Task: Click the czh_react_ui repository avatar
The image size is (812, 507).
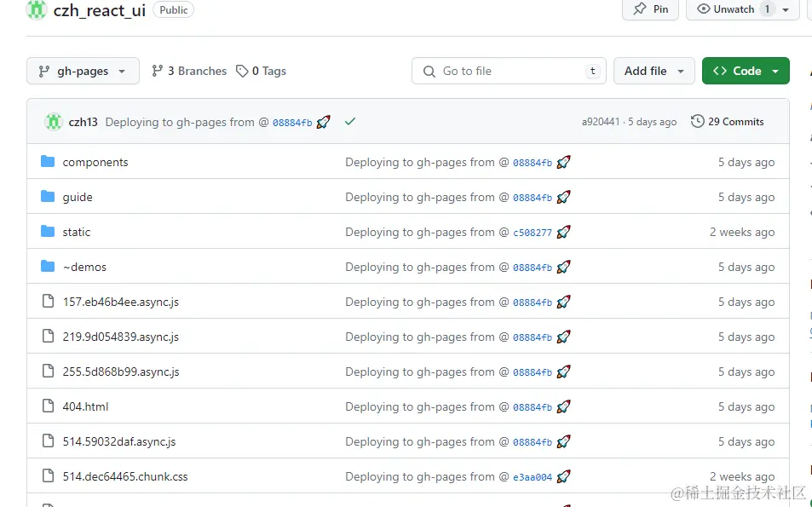Action: [37, 9]
